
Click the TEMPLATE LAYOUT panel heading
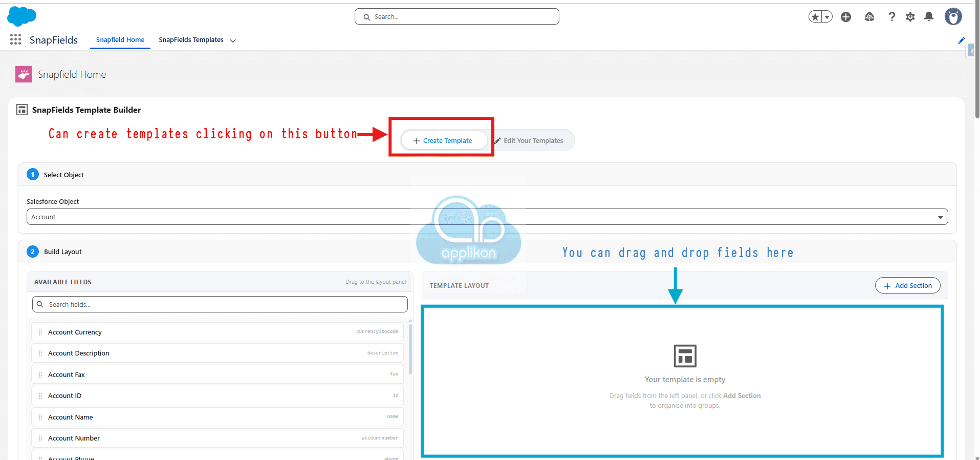point(459,286)
